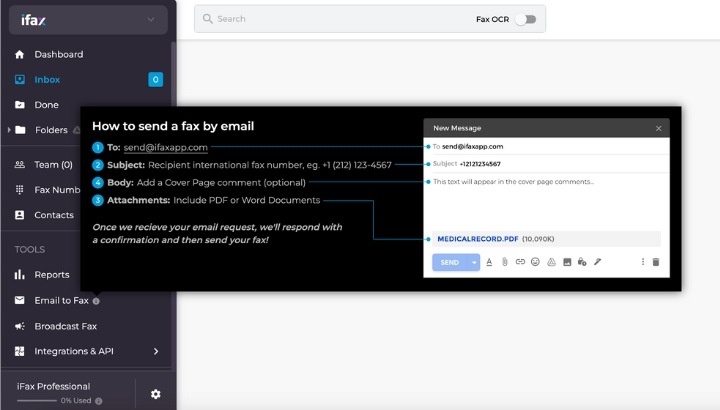Open the Contacts card icon

click(x=19, y=215)
